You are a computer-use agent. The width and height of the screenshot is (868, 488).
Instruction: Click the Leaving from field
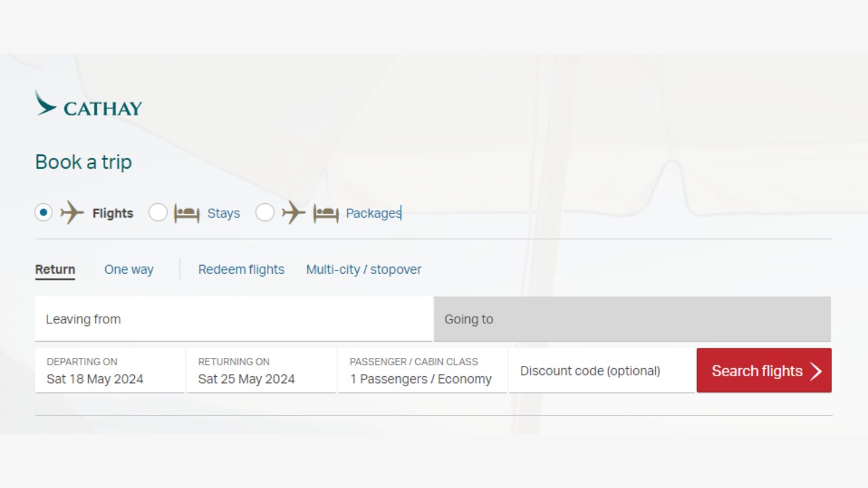tap(233, 319)
